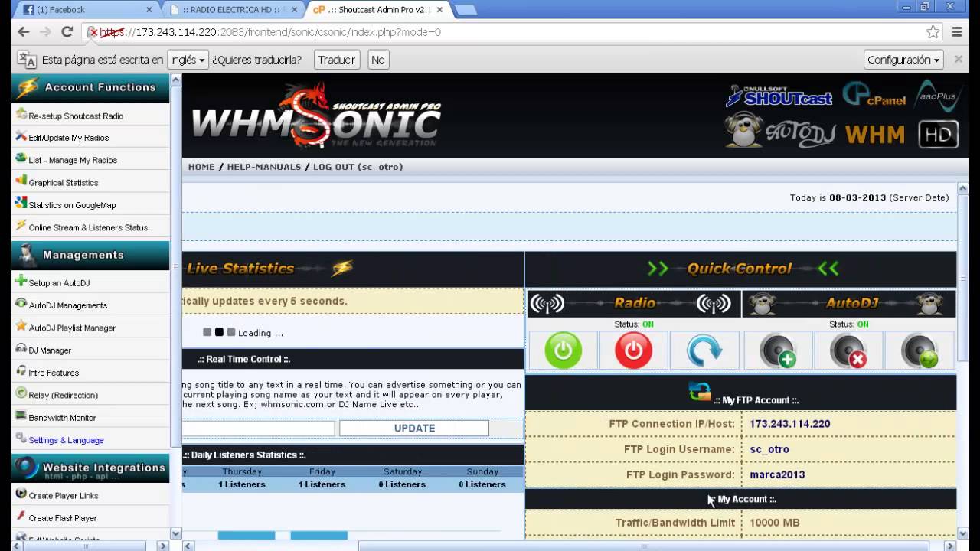Open the Bandwidth Monitor link
The width and height of the screenshot is (980, 551).
pyautogui.click(x=62, y=418)
